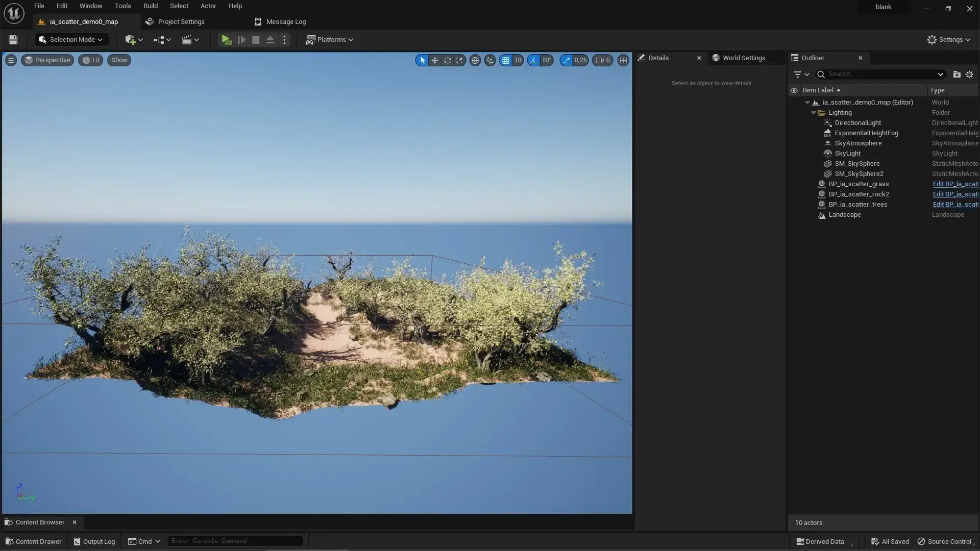980x551 pixels.
Task: Toggle visibility eye column in Outliner header
Action: (x=794, y=90)
